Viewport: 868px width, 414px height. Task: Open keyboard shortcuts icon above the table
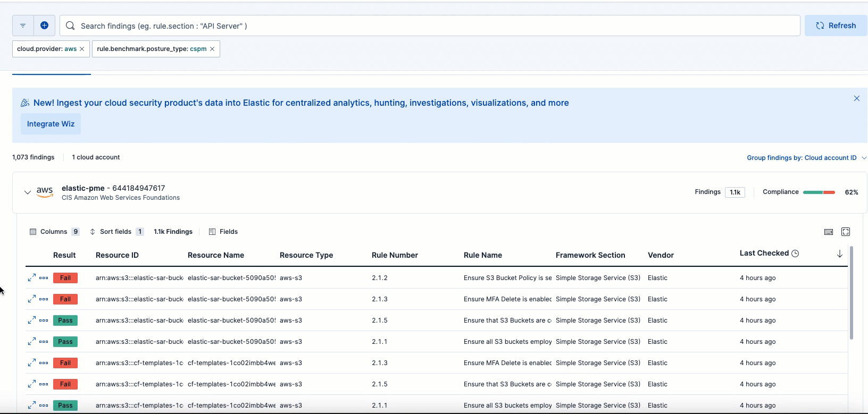(829, 232)
